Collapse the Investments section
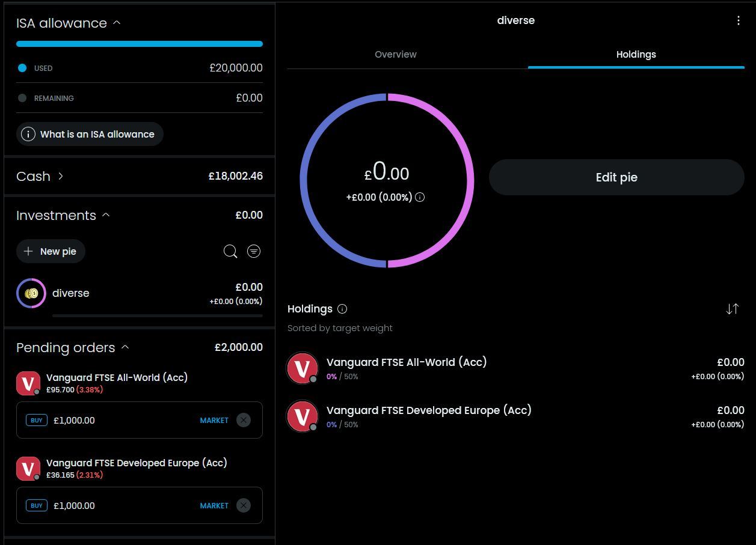Screen dimensions: 756x545 point(106,215)
